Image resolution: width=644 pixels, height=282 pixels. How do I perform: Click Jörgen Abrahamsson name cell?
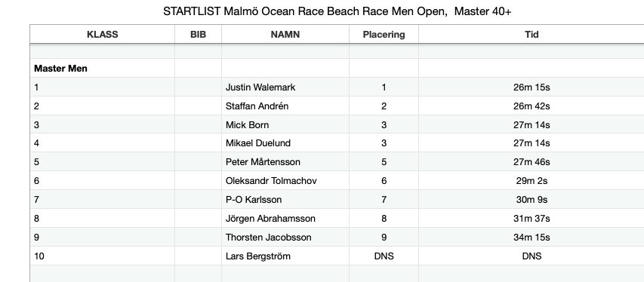coord(285,219)
